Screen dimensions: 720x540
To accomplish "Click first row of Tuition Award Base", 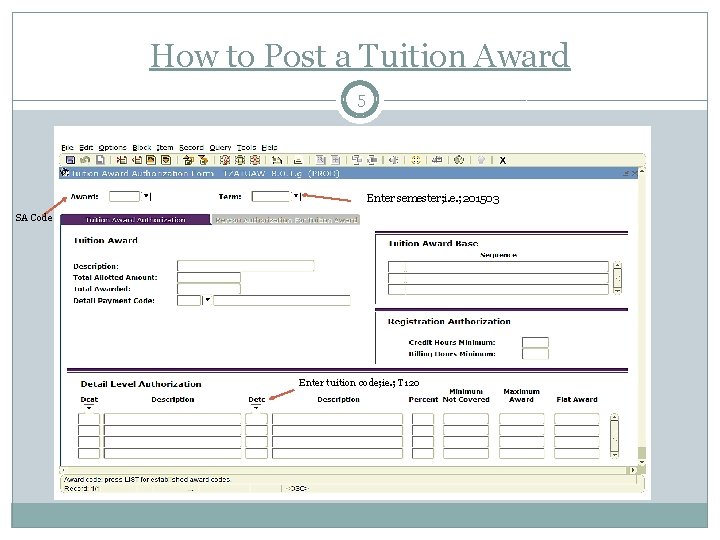I will (498, 267).
